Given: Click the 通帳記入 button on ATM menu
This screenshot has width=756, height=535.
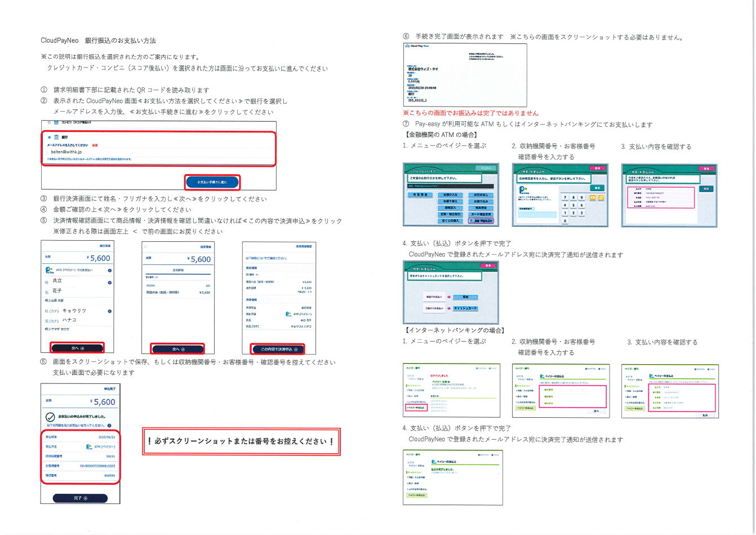Looking at the screenshot, I should pyautogui.click(x=450, y=208).
